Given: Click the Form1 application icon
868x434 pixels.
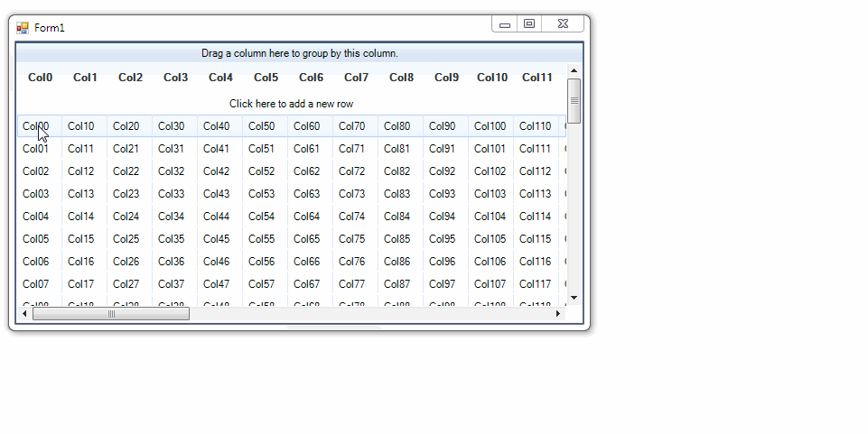Looking at the screenshot, I should point(23,28).
